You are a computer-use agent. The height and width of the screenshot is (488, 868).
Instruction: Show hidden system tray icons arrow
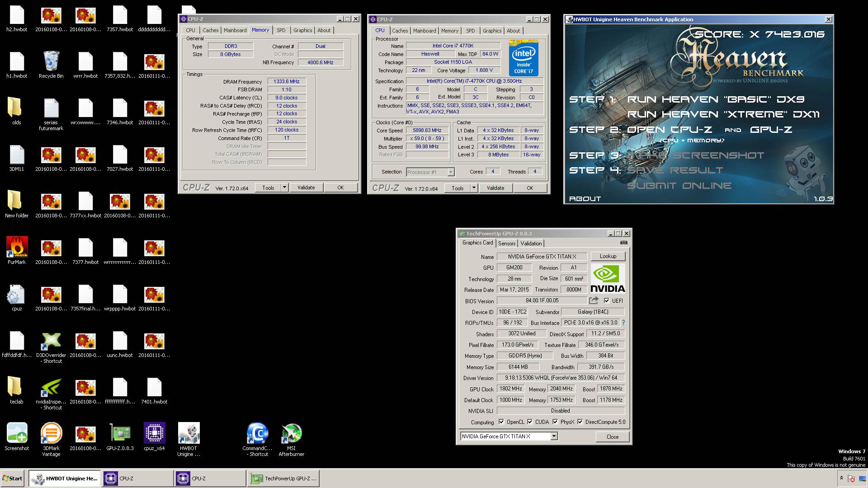click(x=841, y=478)
